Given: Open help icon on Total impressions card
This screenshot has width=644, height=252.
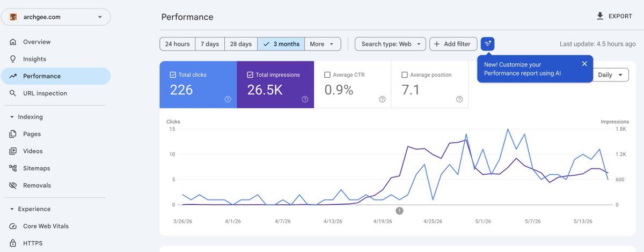Looking at the screenshot, I should 305,99.
